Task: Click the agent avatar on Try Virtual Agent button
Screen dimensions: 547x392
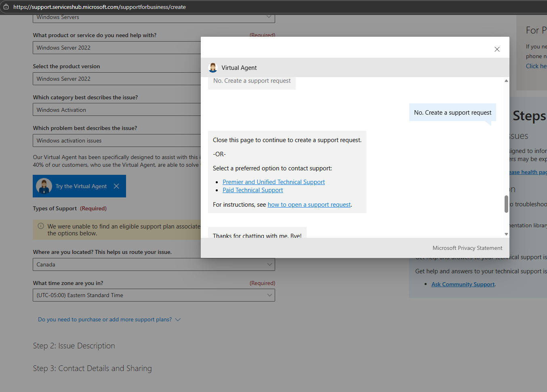Action: tap(44, 186)
